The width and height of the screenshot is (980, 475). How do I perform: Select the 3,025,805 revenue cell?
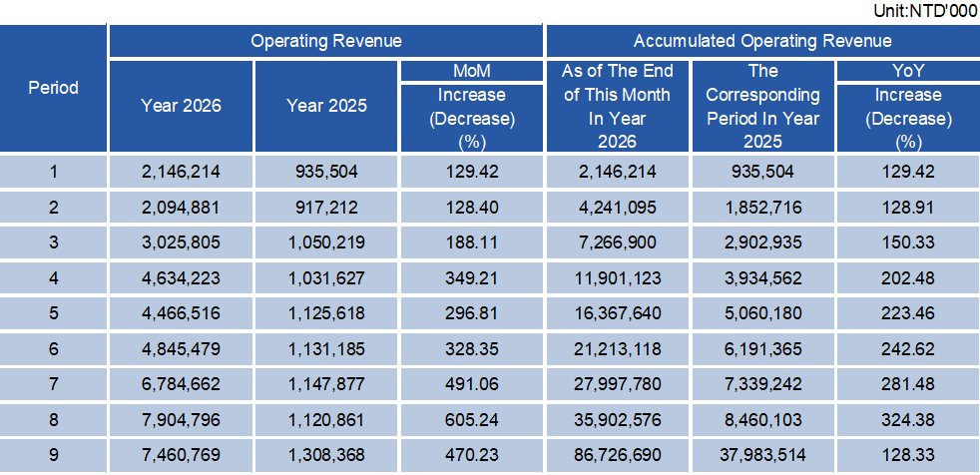pyautogui.click(x=182, y=242)
